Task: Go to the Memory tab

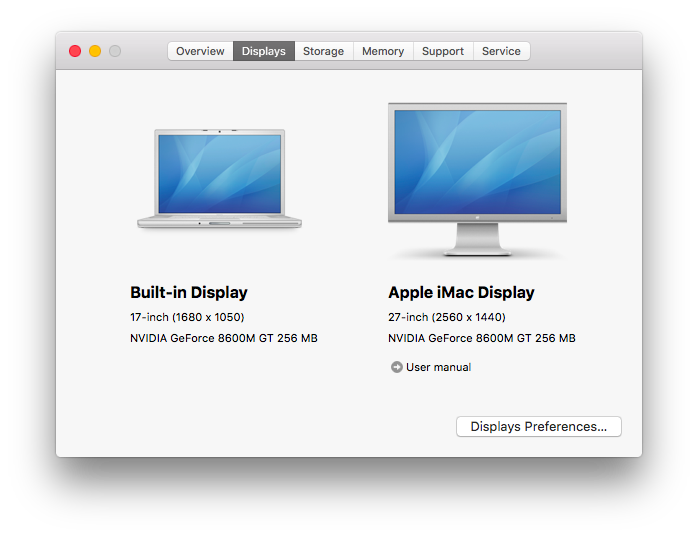Action: coord(383,51)
